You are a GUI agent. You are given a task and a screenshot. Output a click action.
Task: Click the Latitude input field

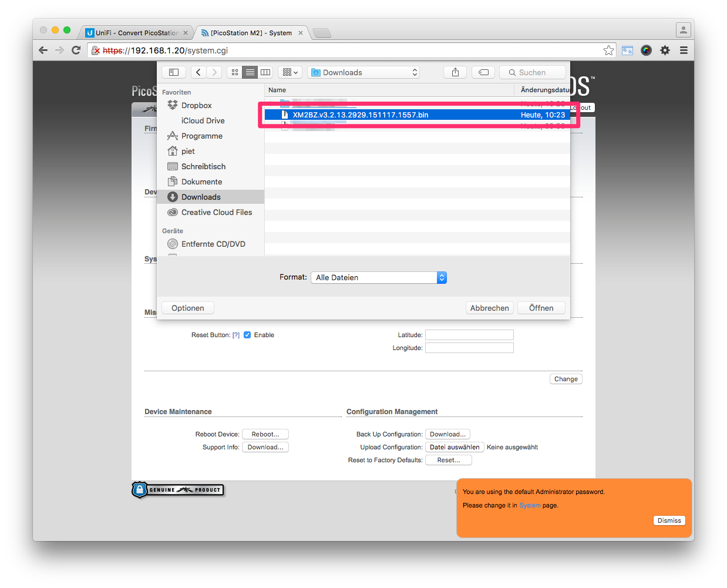click(469, 335)
